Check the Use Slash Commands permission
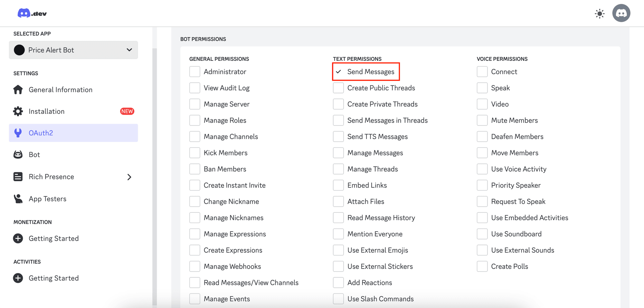Screen dimensions: 644x308 click(338, 299)
